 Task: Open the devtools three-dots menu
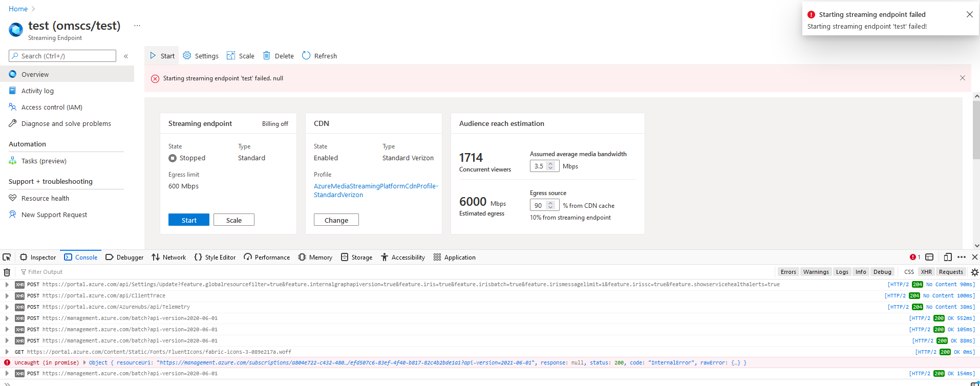[x=962, y=257]
